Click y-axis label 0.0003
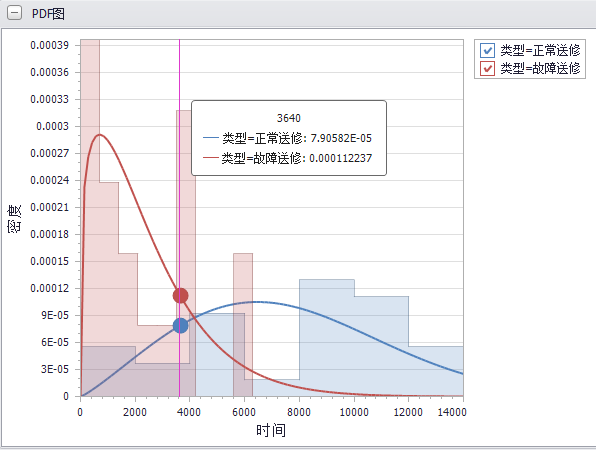This screenshot has width=596, height=450. (52, 126)
